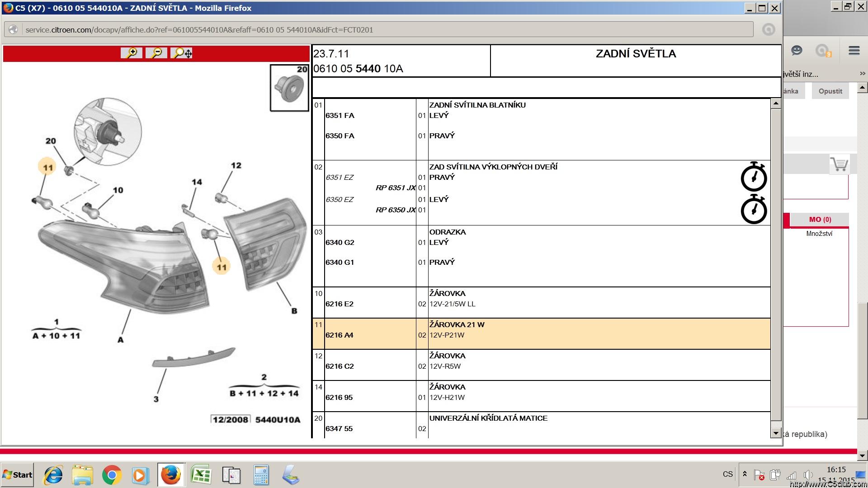Select replacement part RP 6350 JX

click(x=396, y=210)
